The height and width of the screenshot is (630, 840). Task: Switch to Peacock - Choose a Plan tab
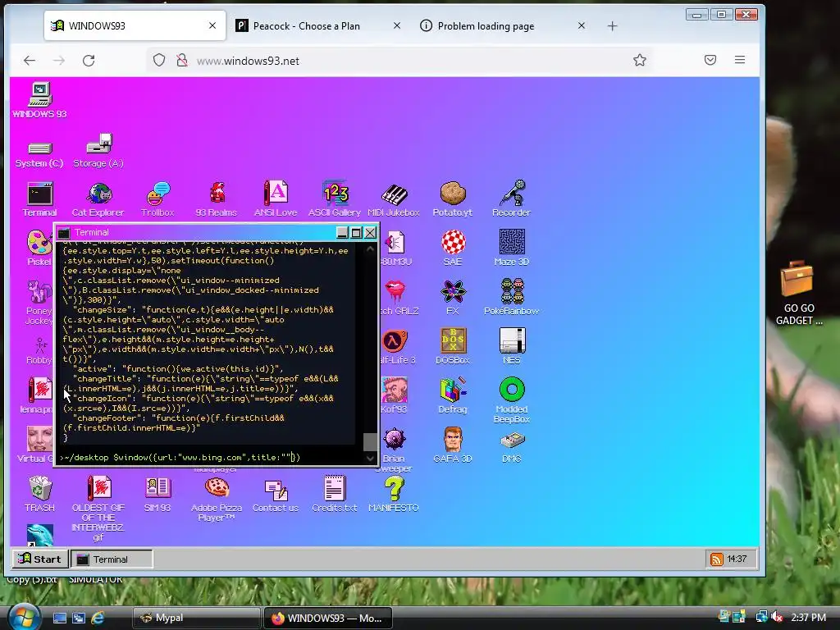pos(307,25)
